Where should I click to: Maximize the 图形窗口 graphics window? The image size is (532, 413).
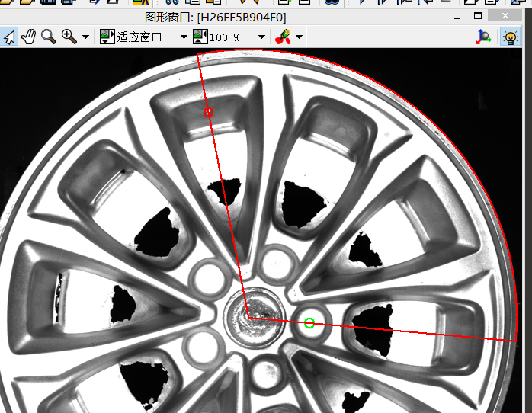[x=478, y=16]
